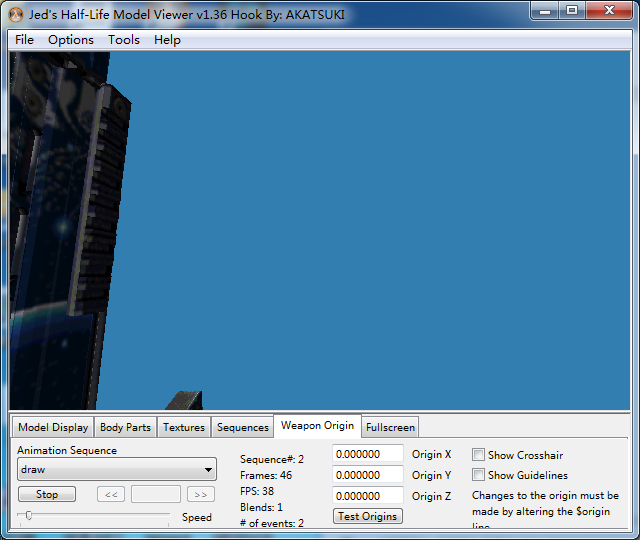This screenshot has height=540, width=640.
Task: Close the Model Viewer window
Action: (609, 10)
